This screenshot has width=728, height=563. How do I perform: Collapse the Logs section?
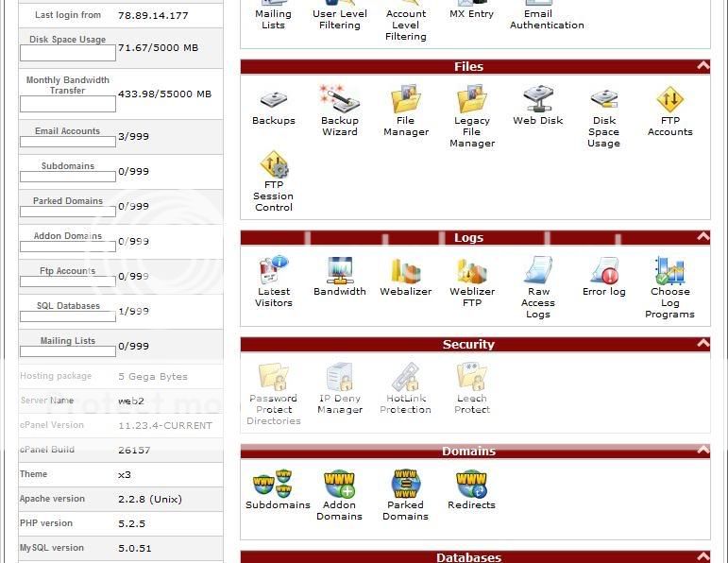[703, 237]
